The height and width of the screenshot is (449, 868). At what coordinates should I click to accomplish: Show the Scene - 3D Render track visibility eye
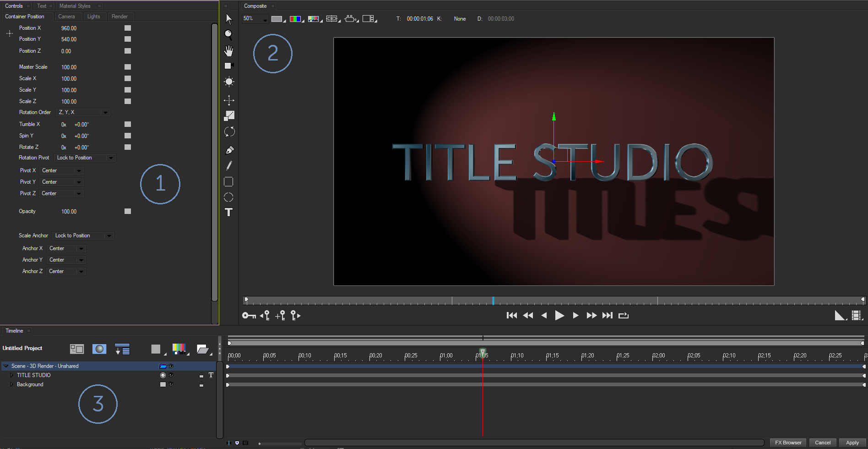171,366
